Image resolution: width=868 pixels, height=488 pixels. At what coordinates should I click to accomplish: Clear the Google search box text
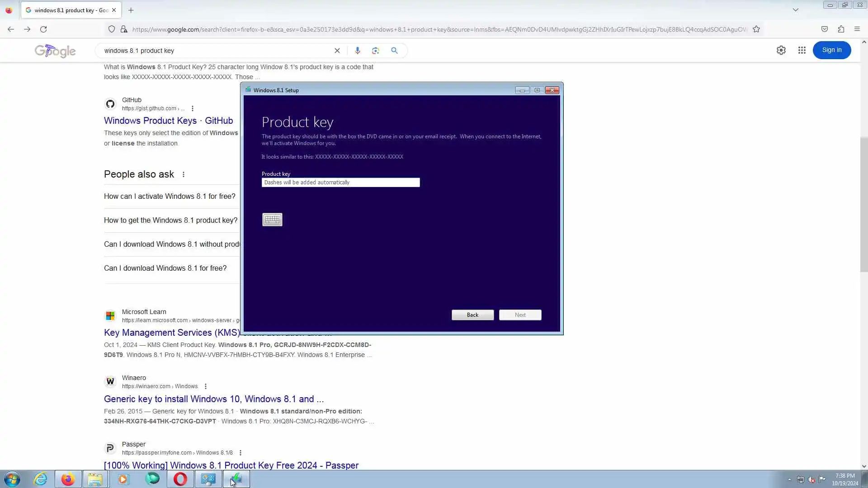(337, 51)
